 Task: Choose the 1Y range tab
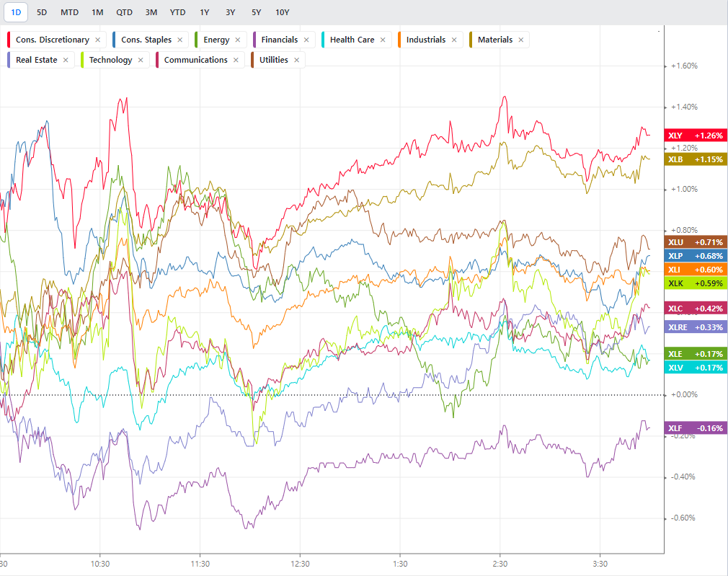click(205, 12)
